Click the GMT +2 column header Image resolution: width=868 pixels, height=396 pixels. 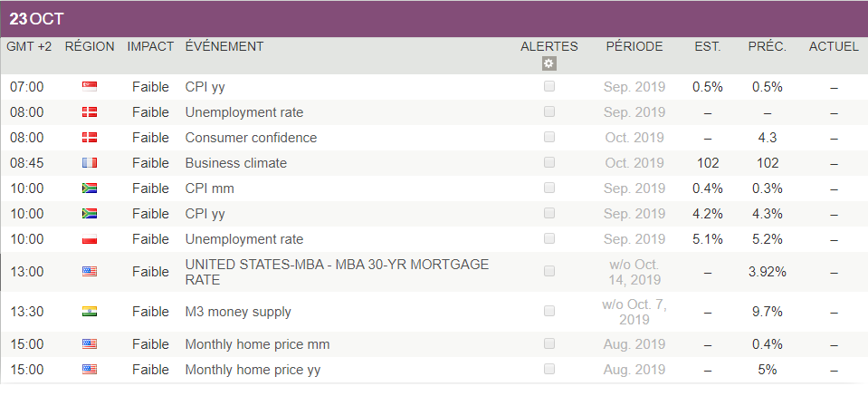[x=29, y=46]
